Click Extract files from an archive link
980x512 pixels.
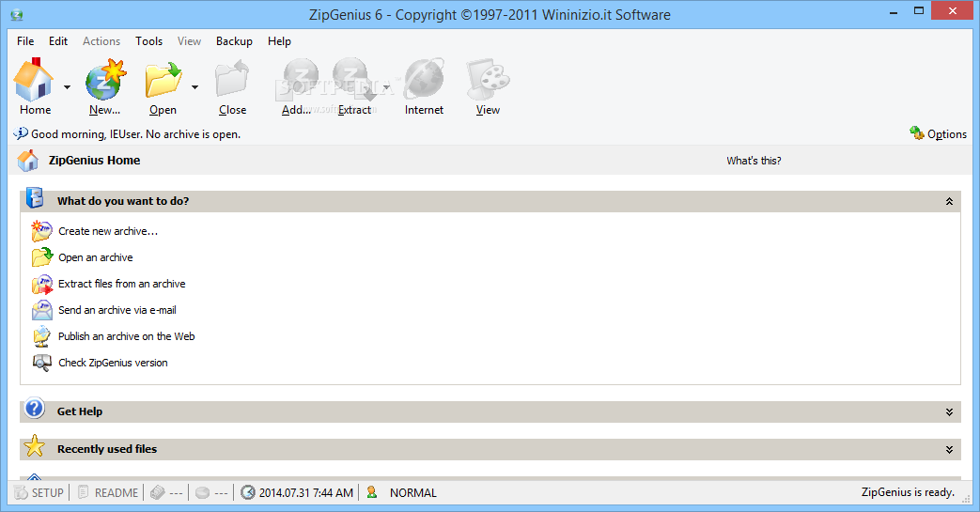tap(122, 284)
